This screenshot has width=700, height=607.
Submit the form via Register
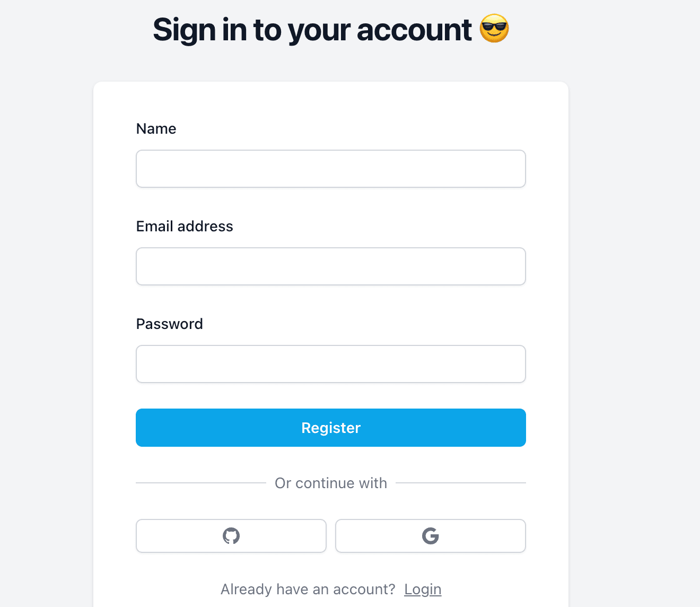pyautogui.click(x=330, y=428)
